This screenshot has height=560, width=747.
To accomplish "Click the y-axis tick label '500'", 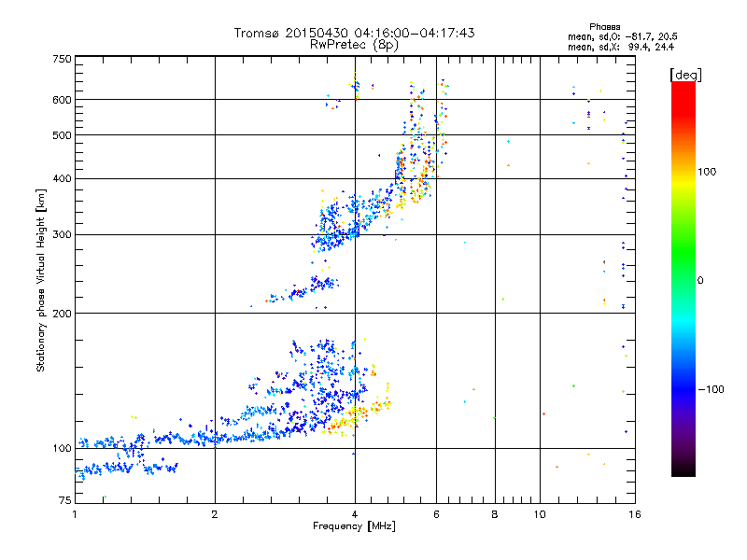I will pos(62,135).
